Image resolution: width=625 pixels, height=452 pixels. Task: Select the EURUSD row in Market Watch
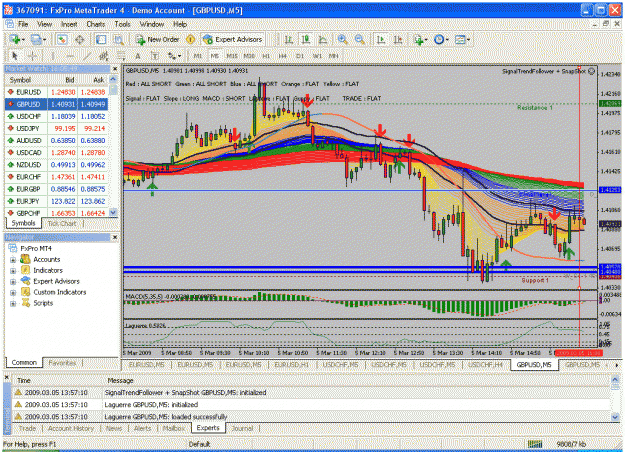click(56, 92)
